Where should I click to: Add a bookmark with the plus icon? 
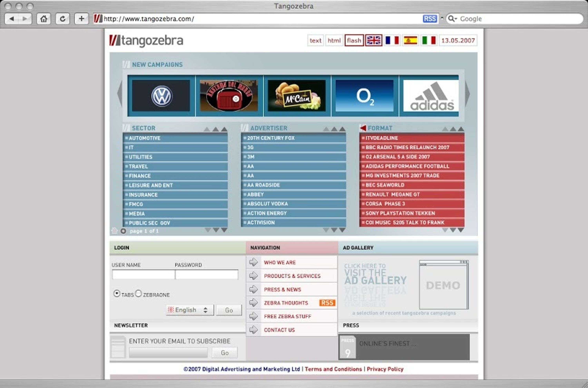click(x=82, y=19)
